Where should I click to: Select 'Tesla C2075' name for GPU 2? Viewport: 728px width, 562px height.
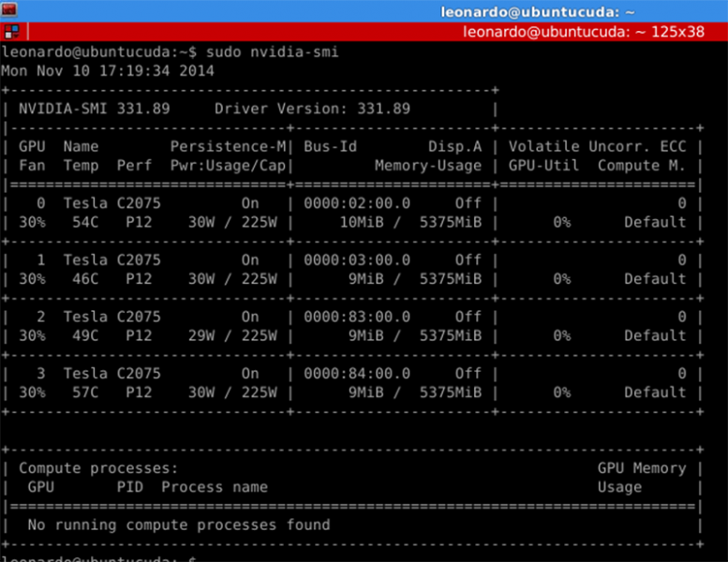(111, 317)
